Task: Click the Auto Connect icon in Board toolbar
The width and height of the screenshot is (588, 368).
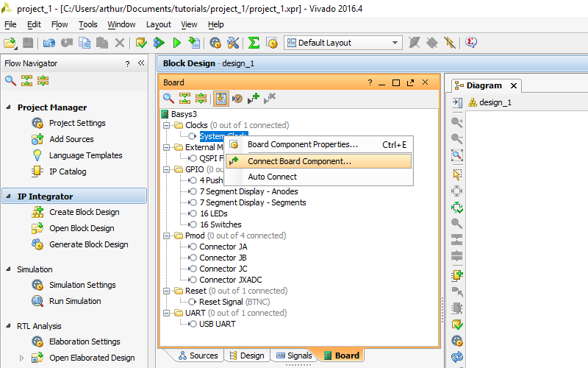Action: (x=237, y=99)
